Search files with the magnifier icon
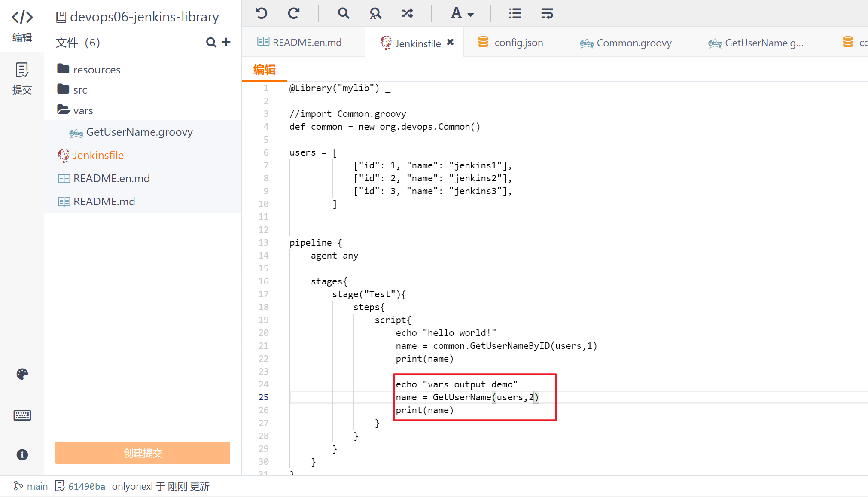868x497 pixels. click(x=211, y=42)
